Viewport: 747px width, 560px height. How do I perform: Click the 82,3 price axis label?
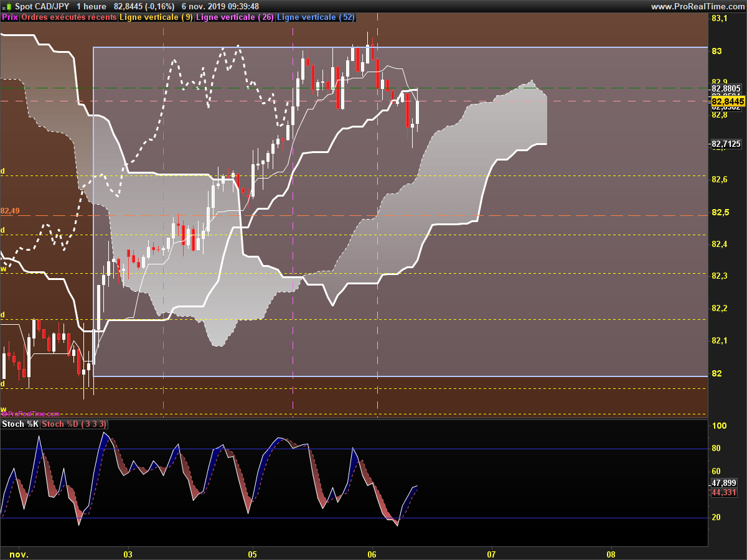tap(720, 276)
